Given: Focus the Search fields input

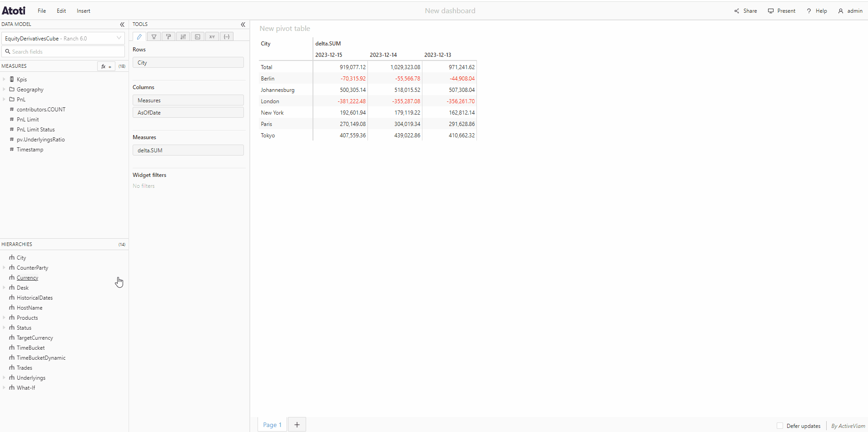Looking at the screenshot, I should pyautogui.click(x=63, y=52).
